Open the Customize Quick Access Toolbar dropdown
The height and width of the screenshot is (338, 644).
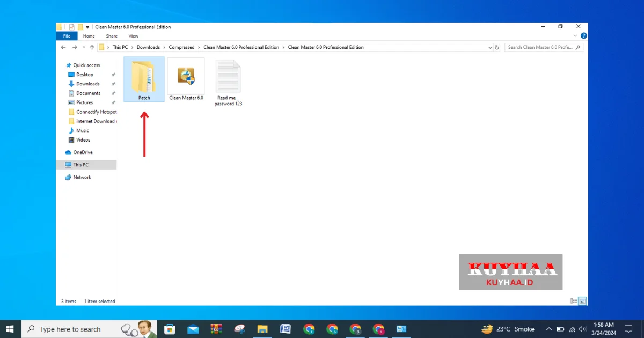87,27
